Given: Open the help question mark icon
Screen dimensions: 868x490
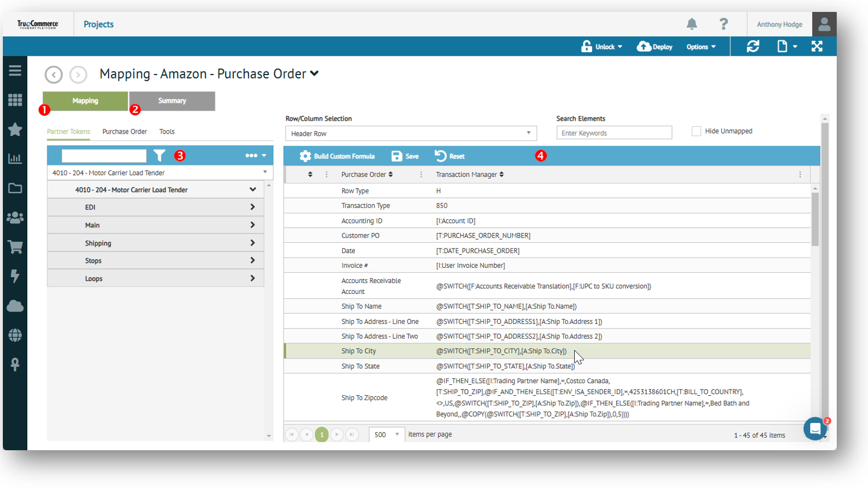Looking at the screenshot, I should pos(723,24).
